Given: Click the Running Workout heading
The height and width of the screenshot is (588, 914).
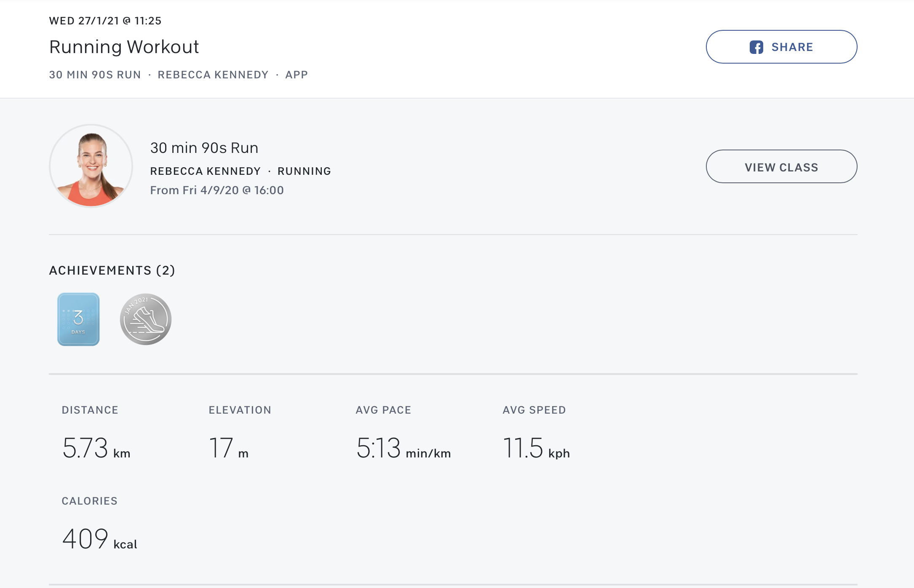Looking at the screenshot, I should click(x=124, y=47).
